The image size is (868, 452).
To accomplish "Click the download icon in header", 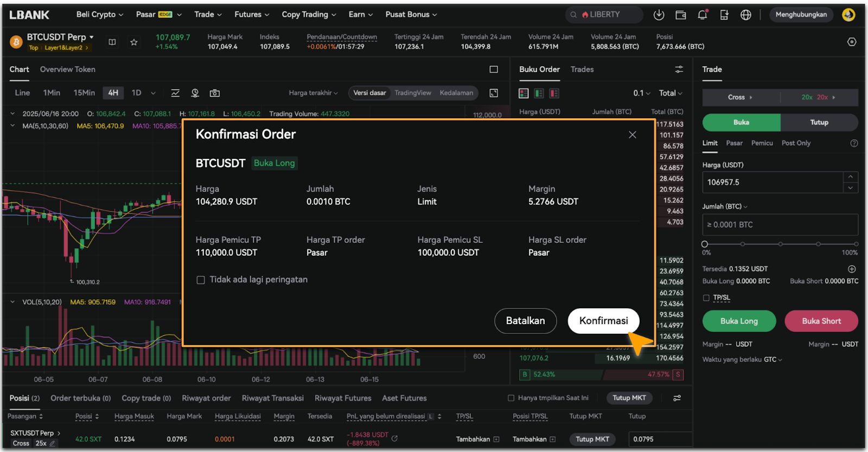I will click(x=659, y=15).
